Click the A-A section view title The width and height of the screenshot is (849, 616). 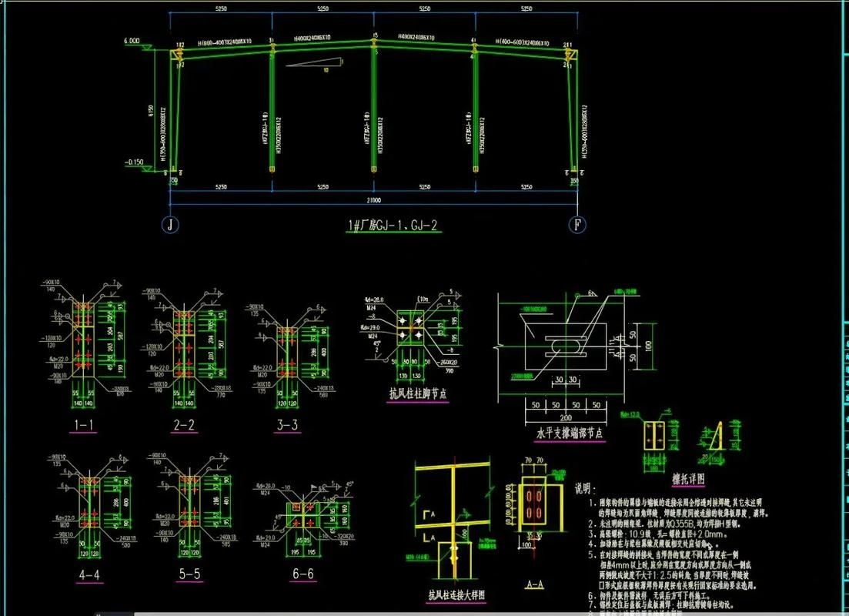tap(533, 584)
